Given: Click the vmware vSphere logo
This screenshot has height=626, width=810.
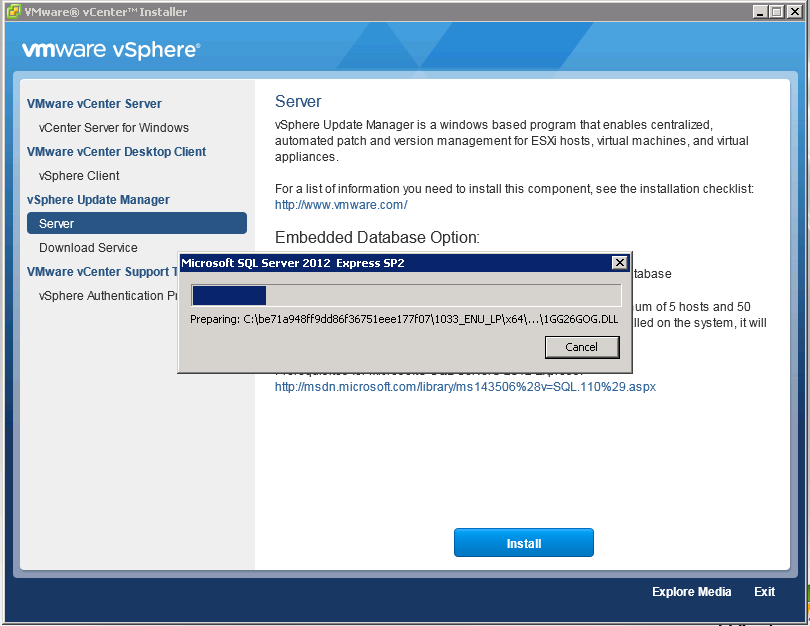Looking at the screenshot, I should (111, 50).
